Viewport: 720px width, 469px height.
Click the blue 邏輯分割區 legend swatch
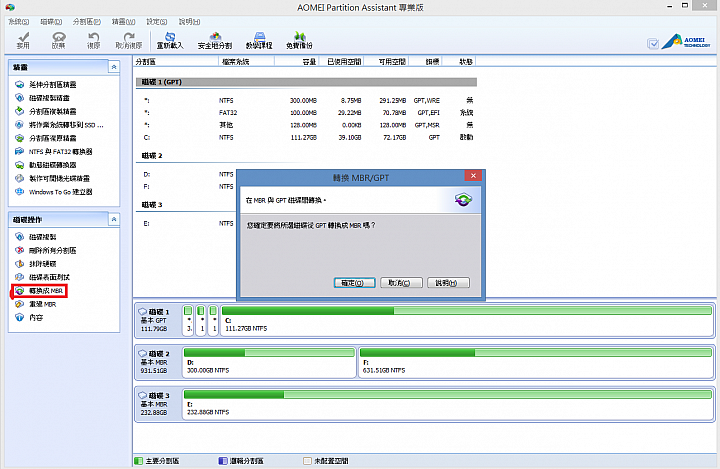pyautogui.click(x=223, y=461)
